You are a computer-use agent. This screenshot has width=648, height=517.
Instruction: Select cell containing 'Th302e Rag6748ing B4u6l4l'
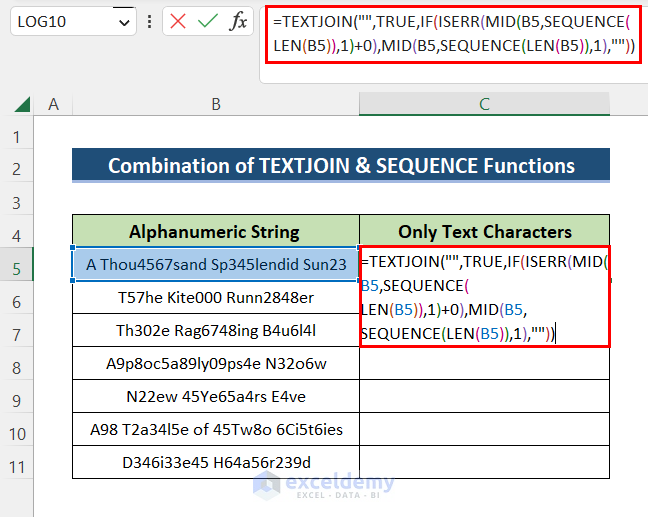point(215,331)
